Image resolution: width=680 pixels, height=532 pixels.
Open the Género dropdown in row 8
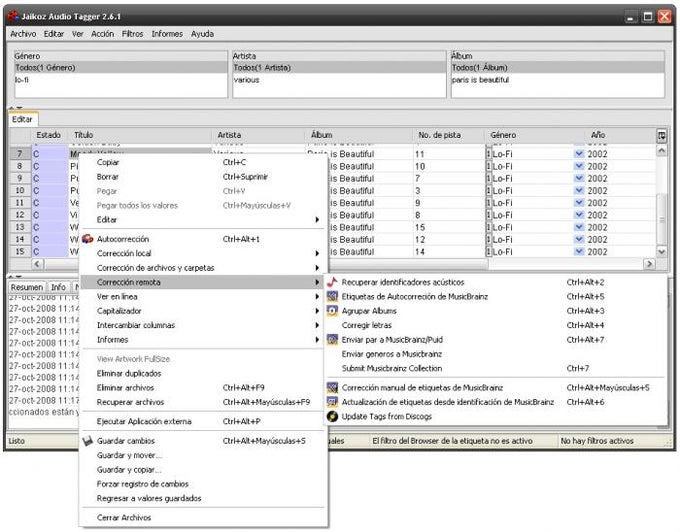579,166
